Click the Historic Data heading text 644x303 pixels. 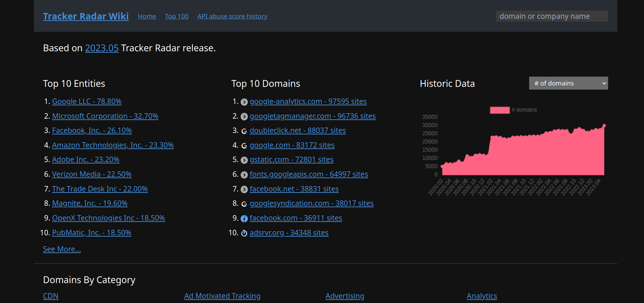(x=447, y=84)
